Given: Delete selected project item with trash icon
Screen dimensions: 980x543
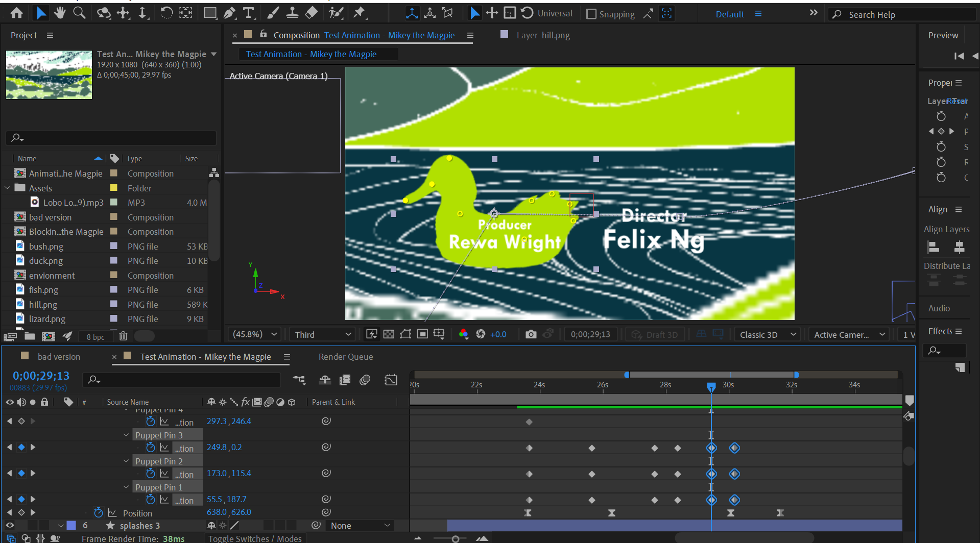Looking at the screenshot, I should tap(123, 336).
